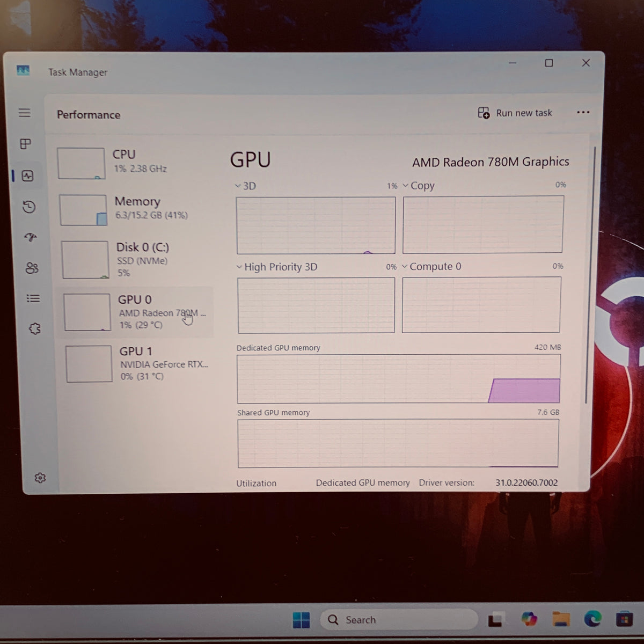
Task: Open the three-dot more options menu
Action: pos(583,112)
